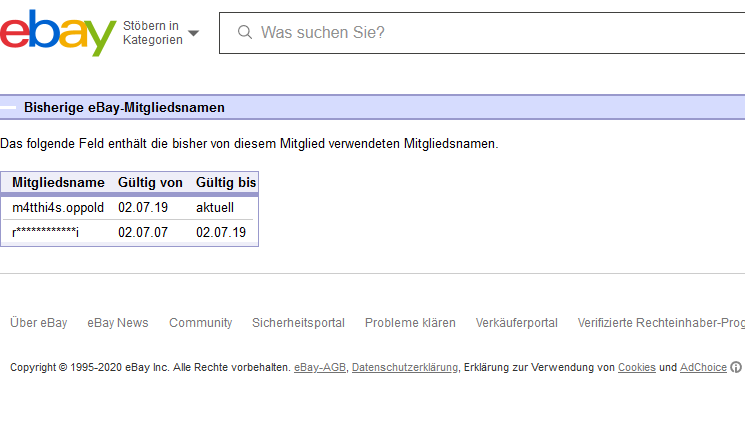Viewport: 745px width, 442px height.
Task: Open the AdChoice link
Action: click(703, 367)
